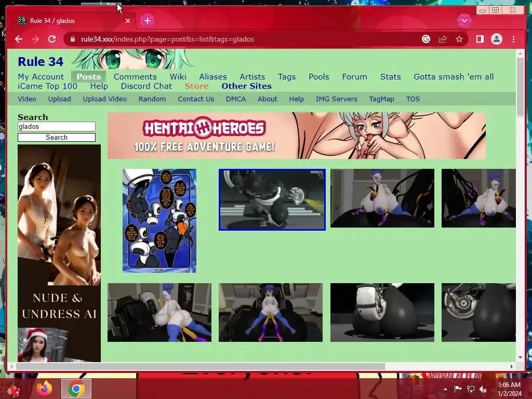
Task: Click the Search button
Action: [x=57, y=137]
